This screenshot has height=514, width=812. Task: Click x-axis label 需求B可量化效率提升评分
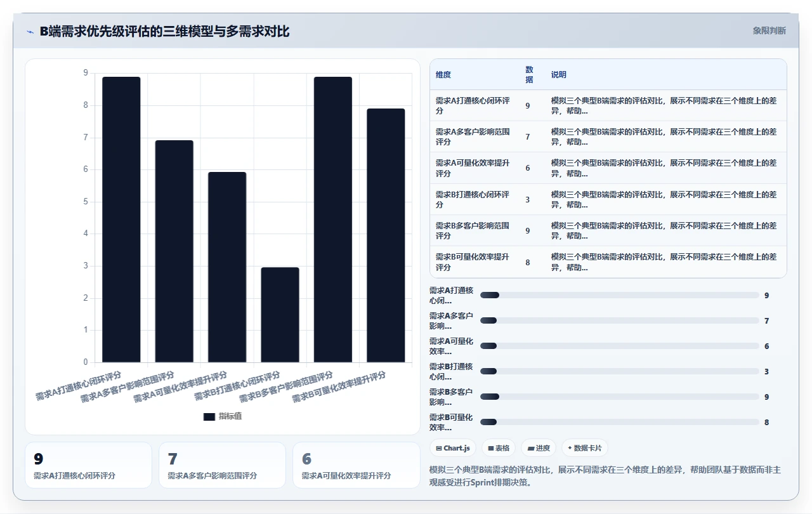coord(339,387)
